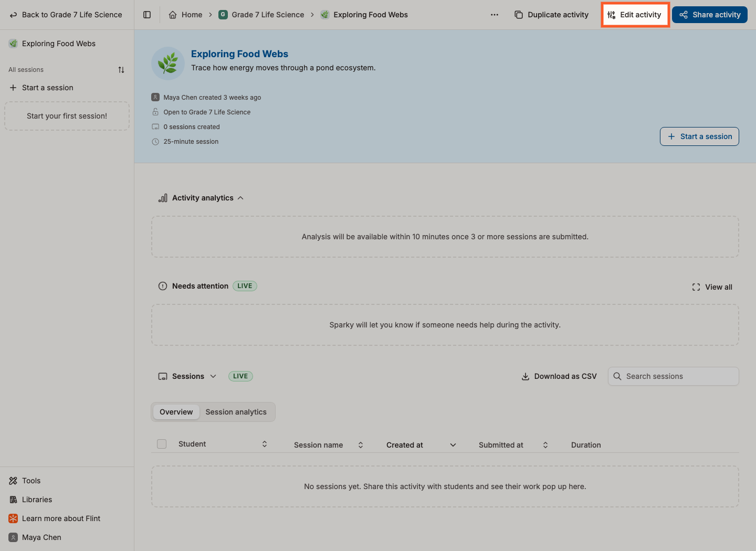Tick the select-all Student checkbox
The image size is (756, 551).
pyautogui.click(x=162, y=444)
